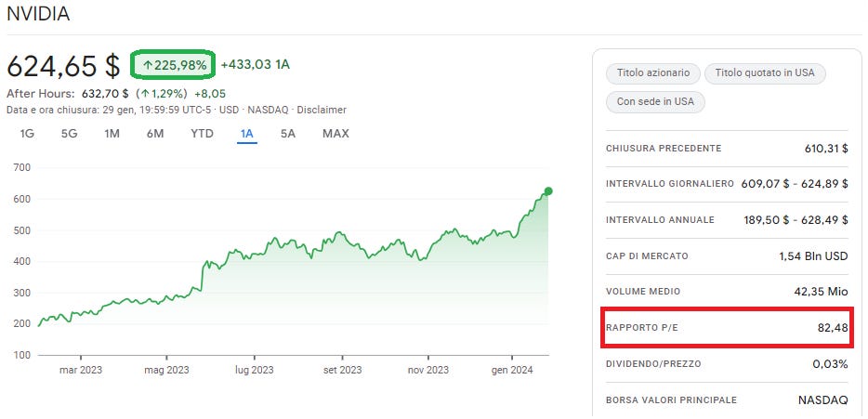Screen dimensions: 868x419
Task: Click the +433,03 1A change value
Action: [x=256, y=65]
